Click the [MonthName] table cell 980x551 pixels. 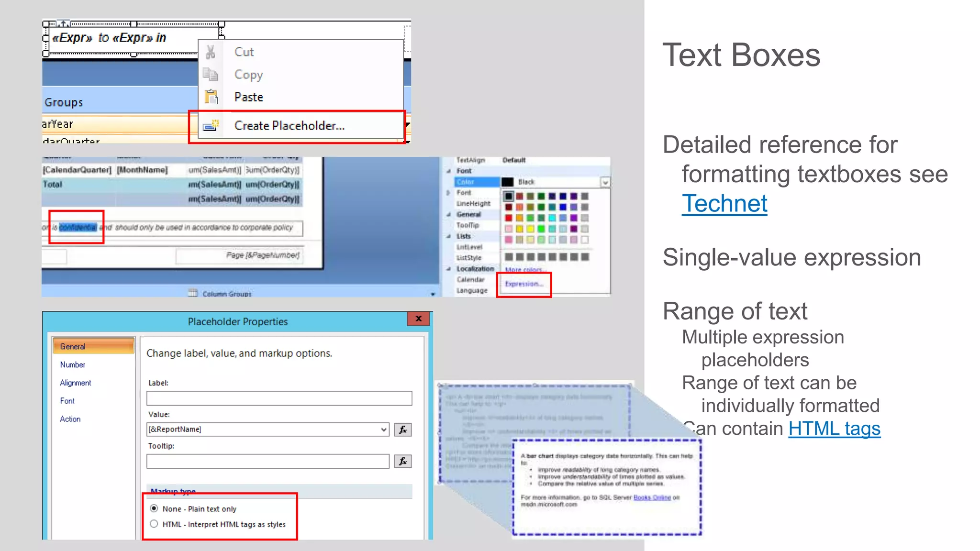click(143, 170)
